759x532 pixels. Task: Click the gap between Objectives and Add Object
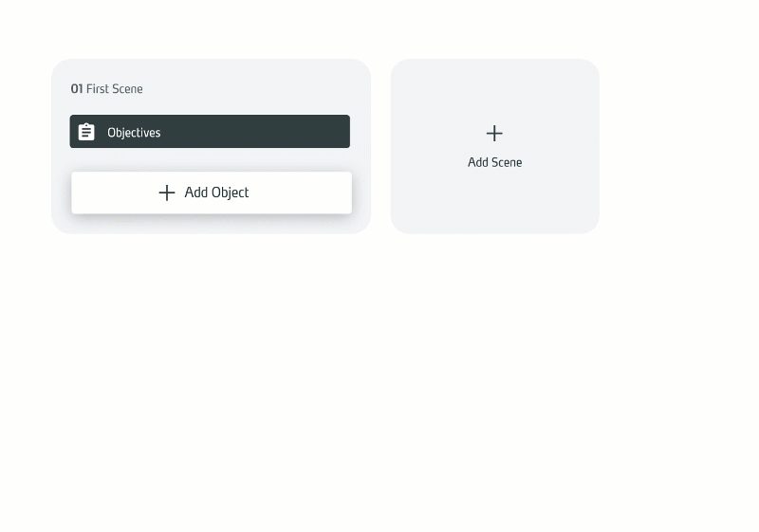(210, 159)
